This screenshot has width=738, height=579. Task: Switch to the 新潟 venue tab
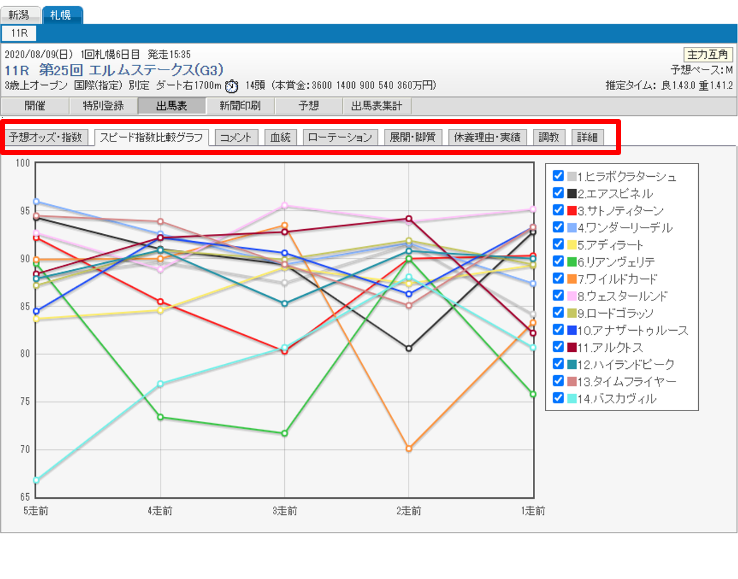(x=19, y=15)
